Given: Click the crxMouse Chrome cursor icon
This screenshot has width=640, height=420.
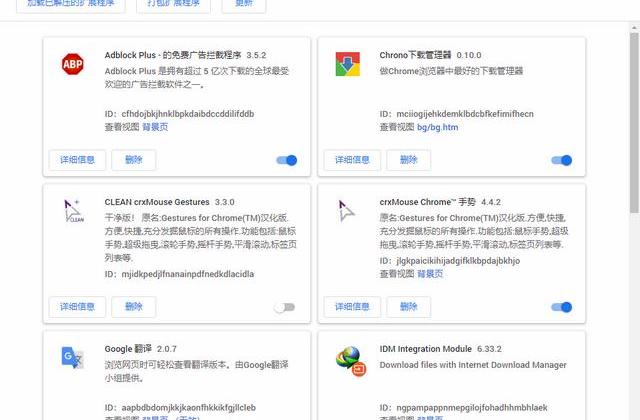Looking at the screenshot, I should [x=347, y=211].
